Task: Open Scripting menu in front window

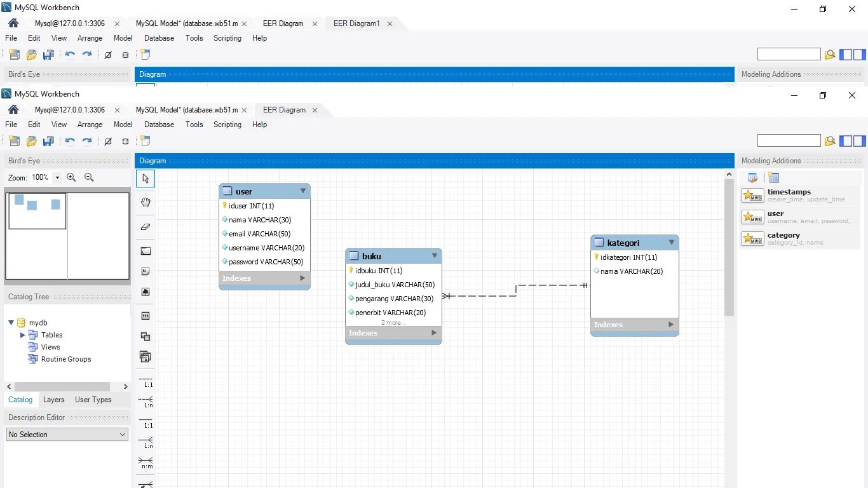Action: pyautogui.click(x=227, y=125)
